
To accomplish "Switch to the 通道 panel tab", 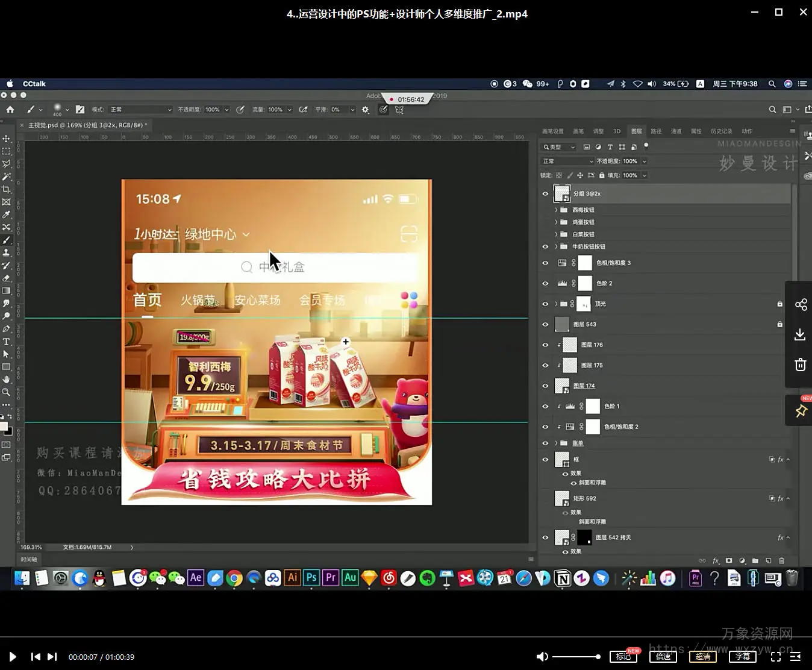I will pyautogui.click(x=676, y=131).
